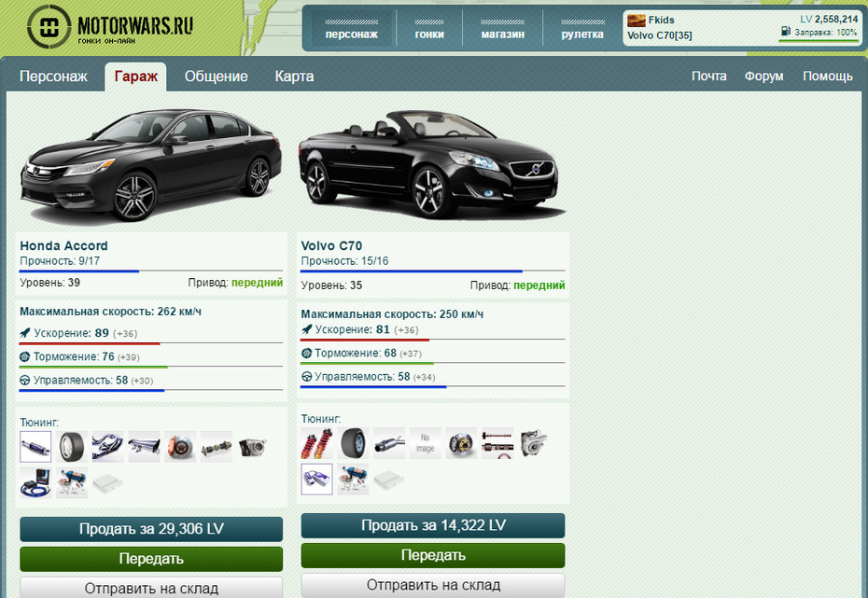Click the MOTORWARS.RU logo
The image size is (868, 598).
tap(110, 27)
